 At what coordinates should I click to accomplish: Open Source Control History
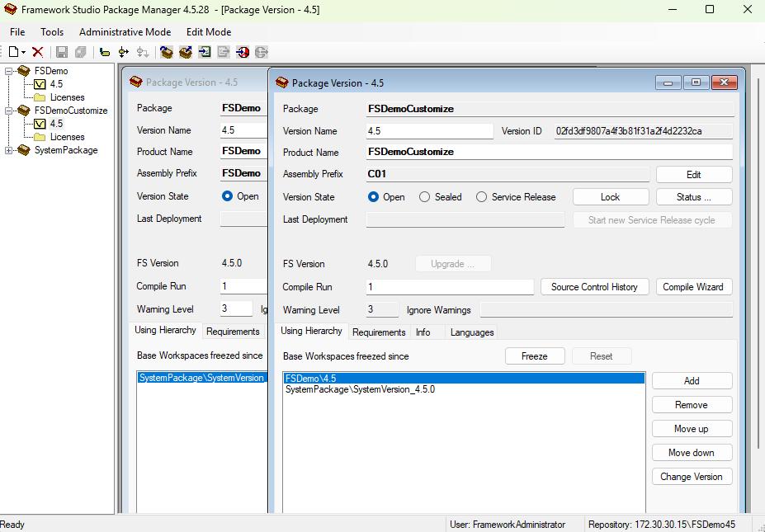pos(594,287)
